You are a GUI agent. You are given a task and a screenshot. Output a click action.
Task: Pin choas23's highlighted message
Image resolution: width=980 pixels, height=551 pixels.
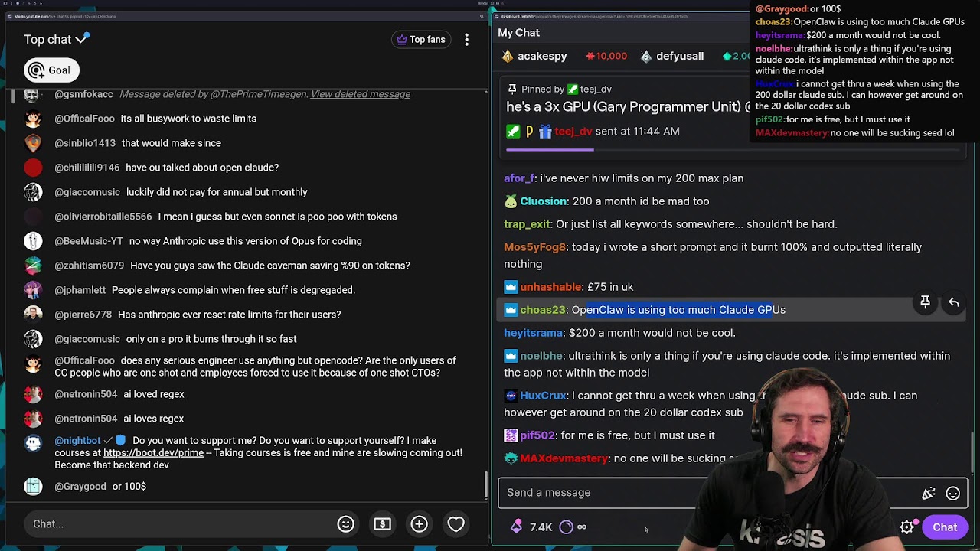tap(925, 302)
